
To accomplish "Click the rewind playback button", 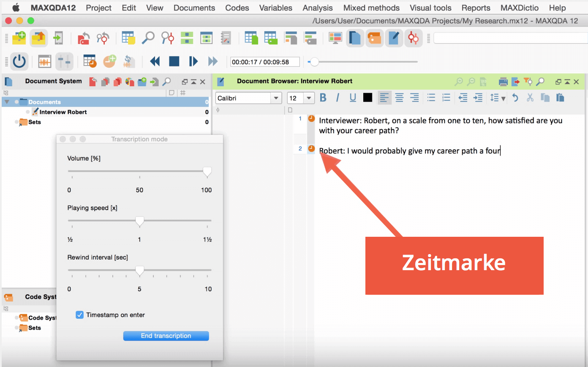I will pos(155,62).
